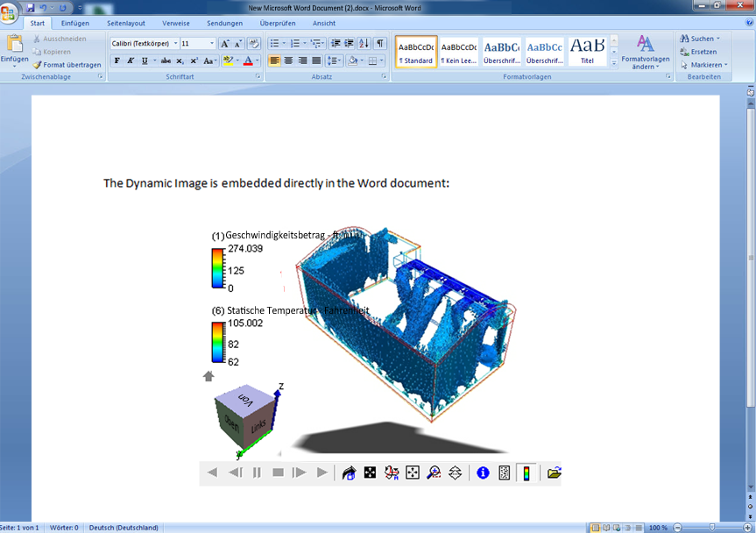Click the dotted particle icon in viewer
This screenshot has height=533, width=756.
[505, 473]
